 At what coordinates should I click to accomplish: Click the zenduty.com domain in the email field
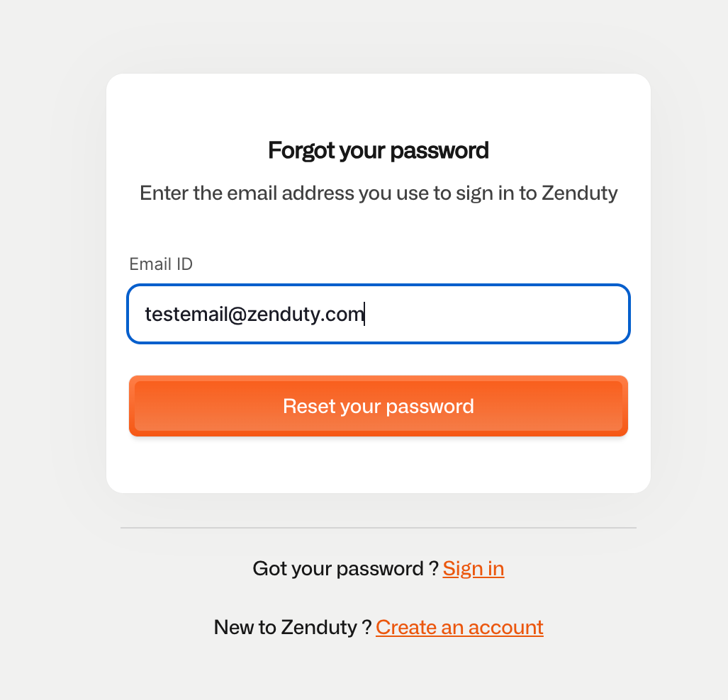coord(306,314)
